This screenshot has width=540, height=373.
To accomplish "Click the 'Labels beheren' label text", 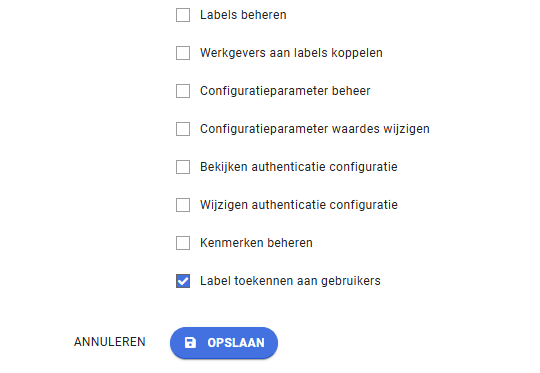I will (x=243, y=15).
